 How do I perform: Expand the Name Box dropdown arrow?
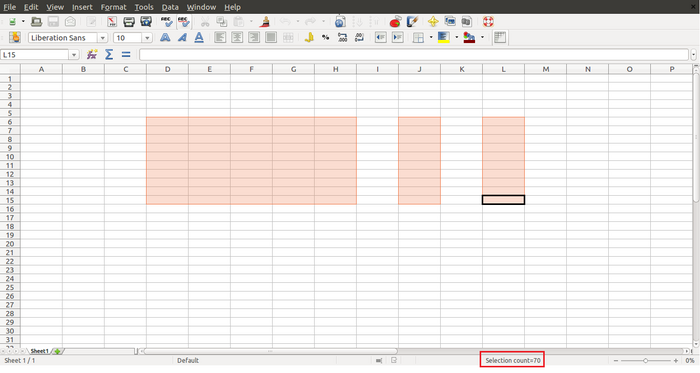74,55
